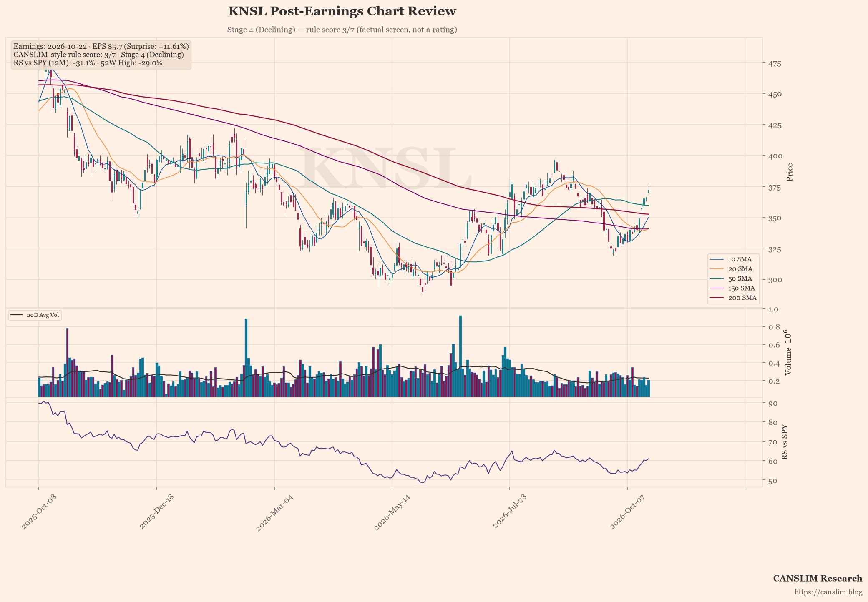Click the "2026-Mar-04" date label
Viewport: 868px width, 602px height.
[x=274, y=513]
